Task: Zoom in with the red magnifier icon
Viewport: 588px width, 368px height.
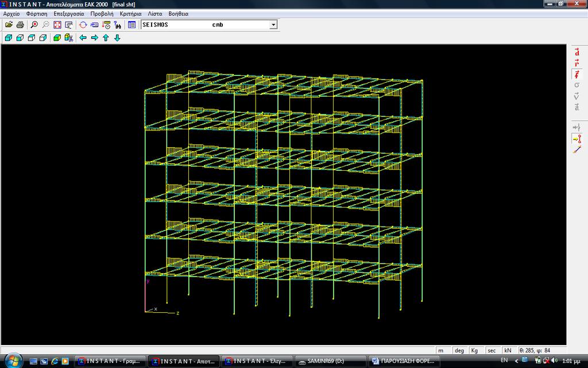Action: pos(34,25)
